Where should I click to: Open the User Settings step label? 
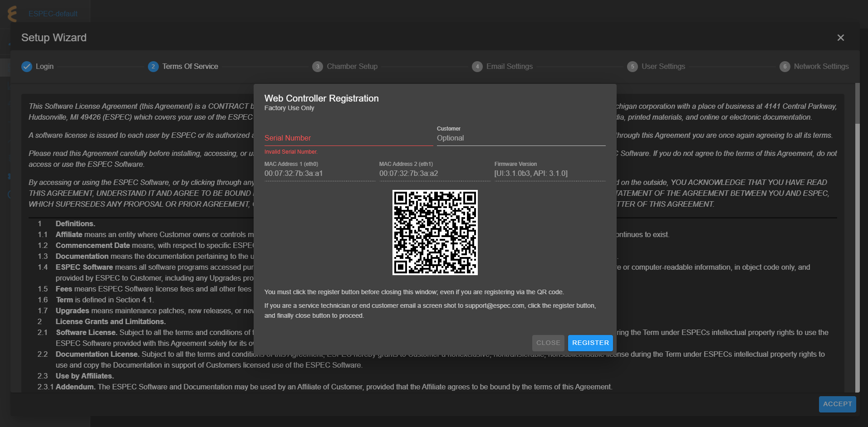(663, 67)
